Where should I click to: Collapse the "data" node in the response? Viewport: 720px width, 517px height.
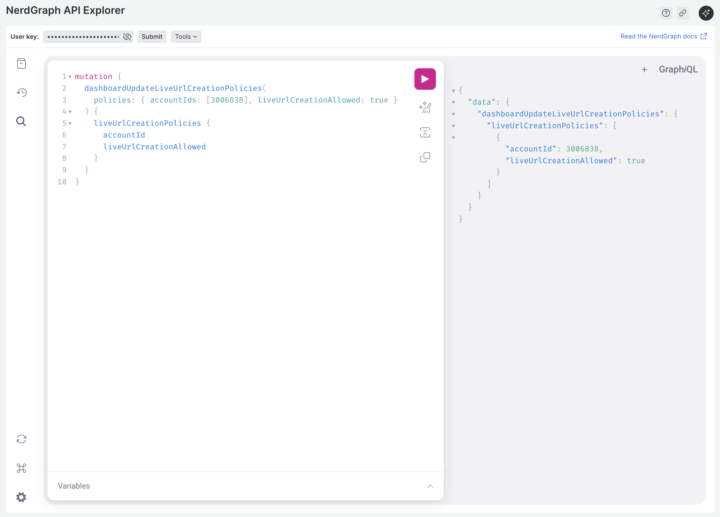coord(454,102)
